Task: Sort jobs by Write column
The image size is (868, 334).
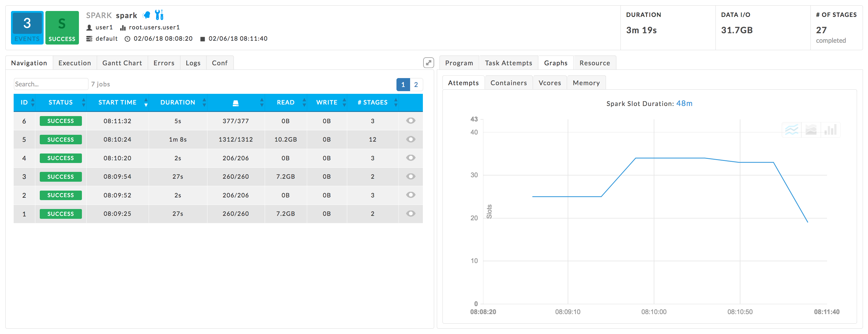Action: pyautogui.click(x=326, y=102)
